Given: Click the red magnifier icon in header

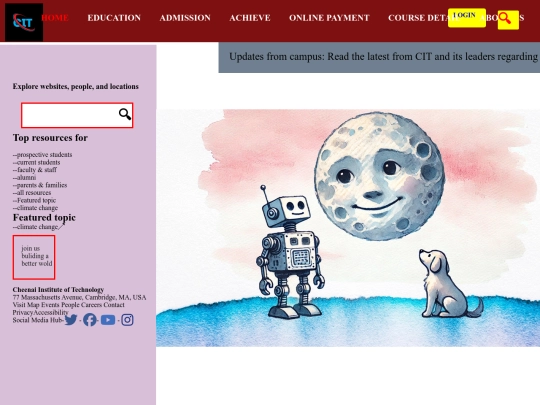Looking at the screenshot, I should pyautogui.click(x=508, y=20).
